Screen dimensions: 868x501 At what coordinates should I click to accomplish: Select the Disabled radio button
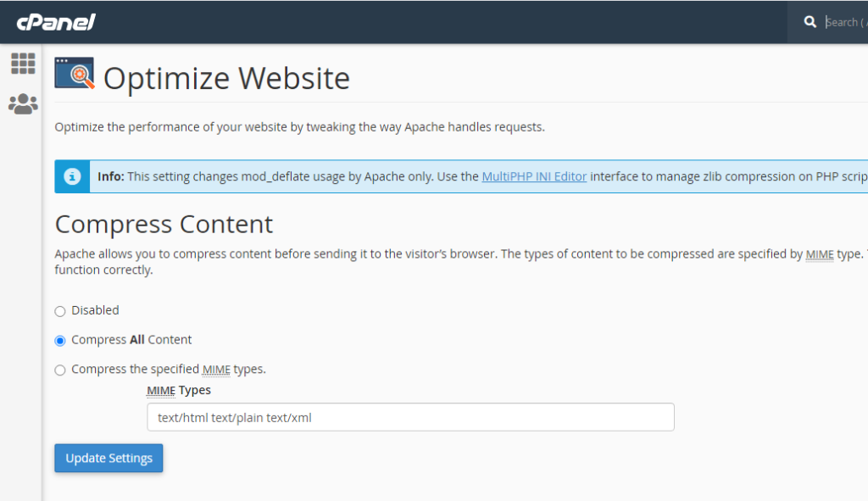pyautogui.click(x=60, y=311)
